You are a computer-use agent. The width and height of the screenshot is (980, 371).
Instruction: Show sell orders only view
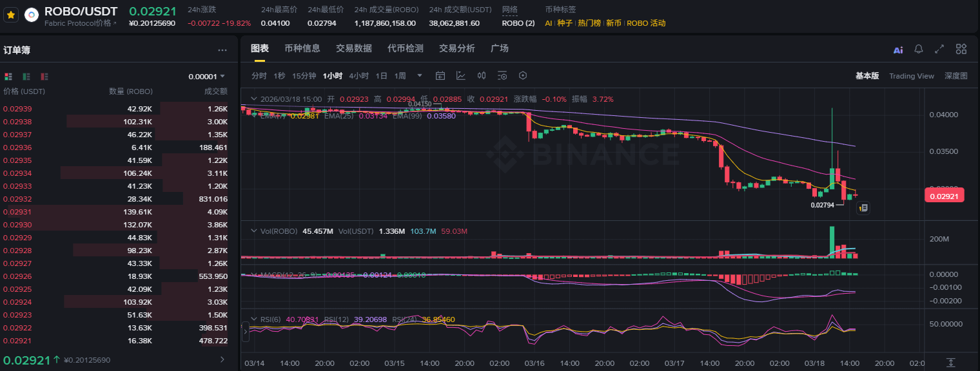tap(44, 76)
